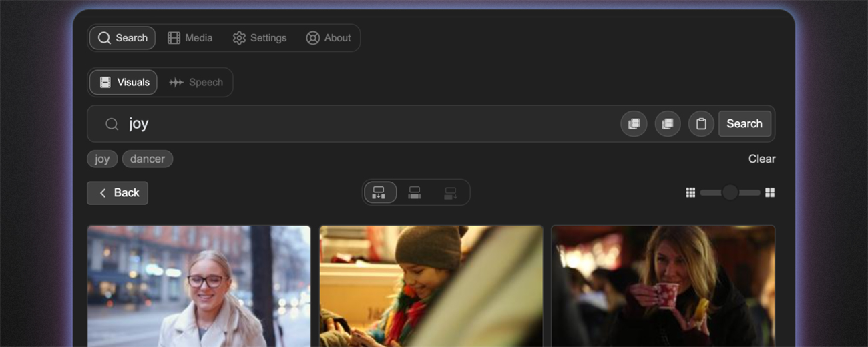
Task: Switch search mode to Visuals
Action: click(124, 83)
